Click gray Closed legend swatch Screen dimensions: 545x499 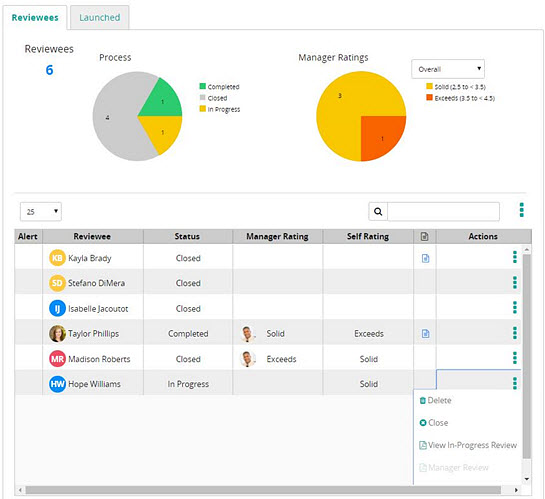[x=203, y=98]
